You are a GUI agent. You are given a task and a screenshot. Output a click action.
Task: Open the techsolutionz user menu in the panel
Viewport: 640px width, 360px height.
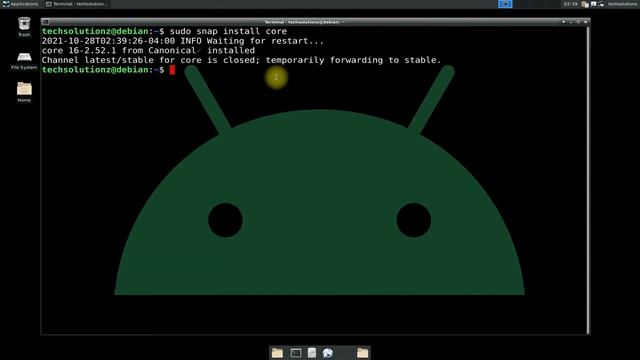coord(623,4)
